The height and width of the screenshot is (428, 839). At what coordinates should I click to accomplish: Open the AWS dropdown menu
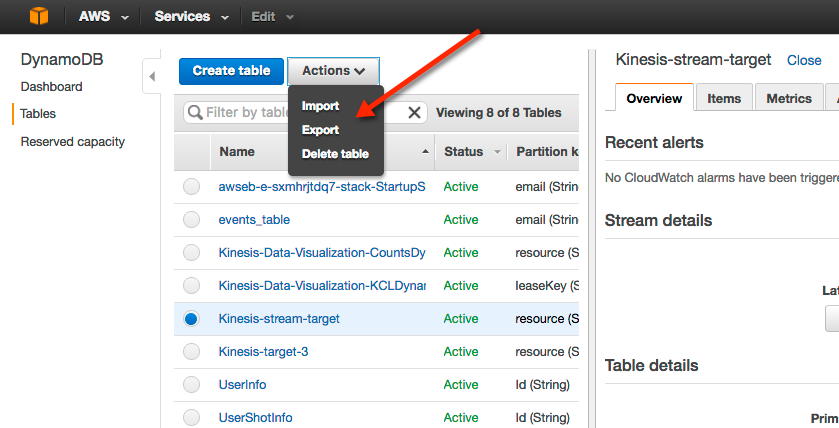(104, 17)
